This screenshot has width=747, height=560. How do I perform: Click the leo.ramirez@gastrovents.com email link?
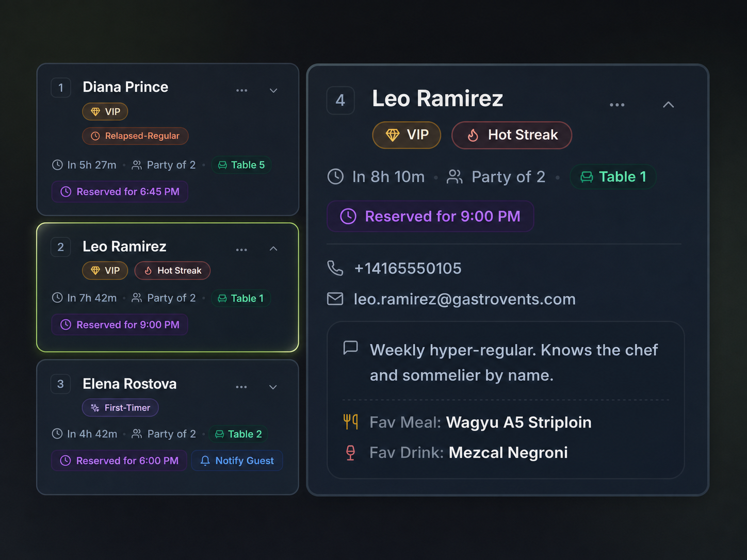click(464, 299)
